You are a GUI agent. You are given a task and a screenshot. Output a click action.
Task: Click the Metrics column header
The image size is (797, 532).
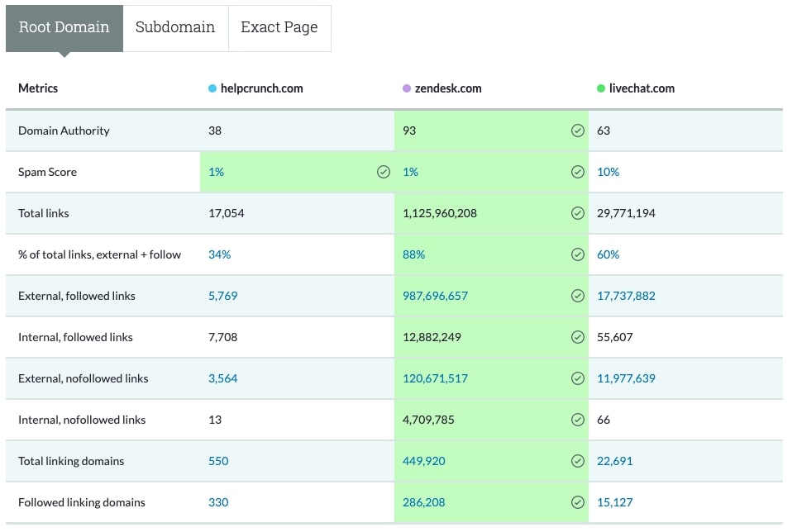pyautogui.click(x=38, y=88)
